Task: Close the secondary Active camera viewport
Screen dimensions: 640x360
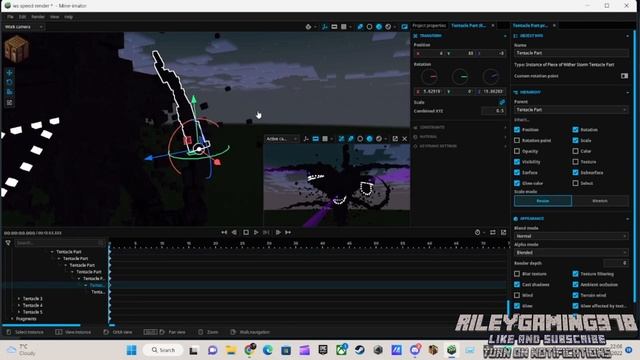Action: tap(404, 139)
